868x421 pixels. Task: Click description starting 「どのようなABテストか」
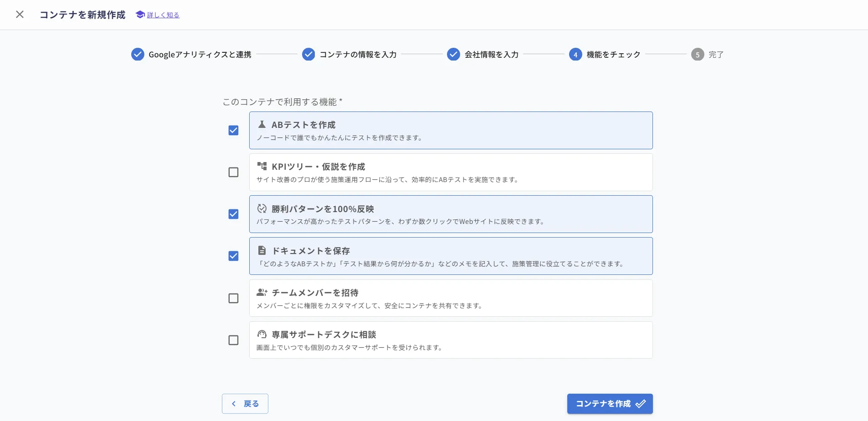pyautogui.click(x=441, y=264)
